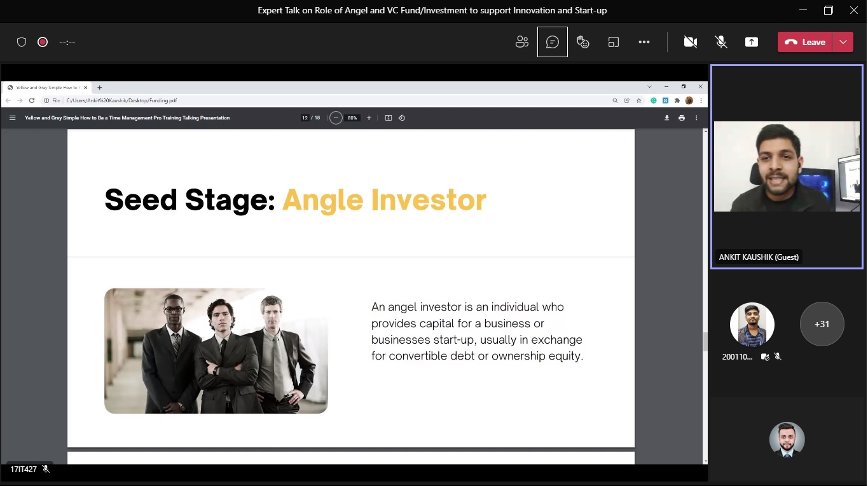Select Ankit Kaushik's video tile
Image resolution: width=868 pixels, height=486 pixels.
pos(787,166)
